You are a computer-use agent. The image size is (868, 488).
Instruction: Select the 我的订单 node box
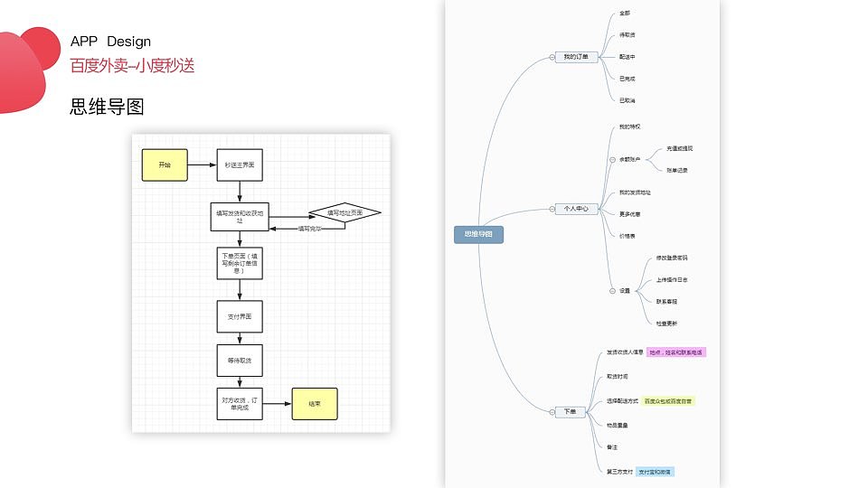(x=576, y=57)
